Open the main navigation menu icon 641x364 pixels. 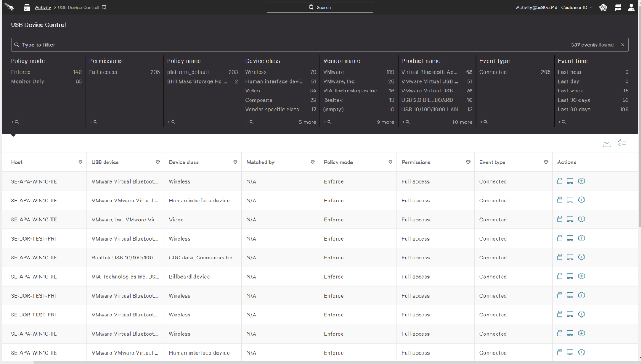click(27, 8)
